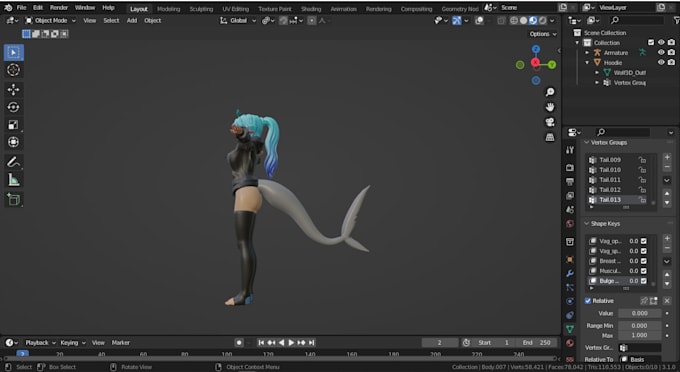The image size is (680, 372).
Task: Switch to the Sculpting workspace tab
Action: [201, 9]
